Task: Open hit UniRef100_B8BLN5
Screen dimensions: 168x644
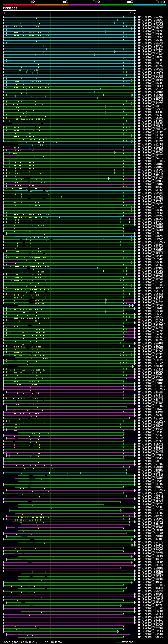Action: [x=151, y=366]
